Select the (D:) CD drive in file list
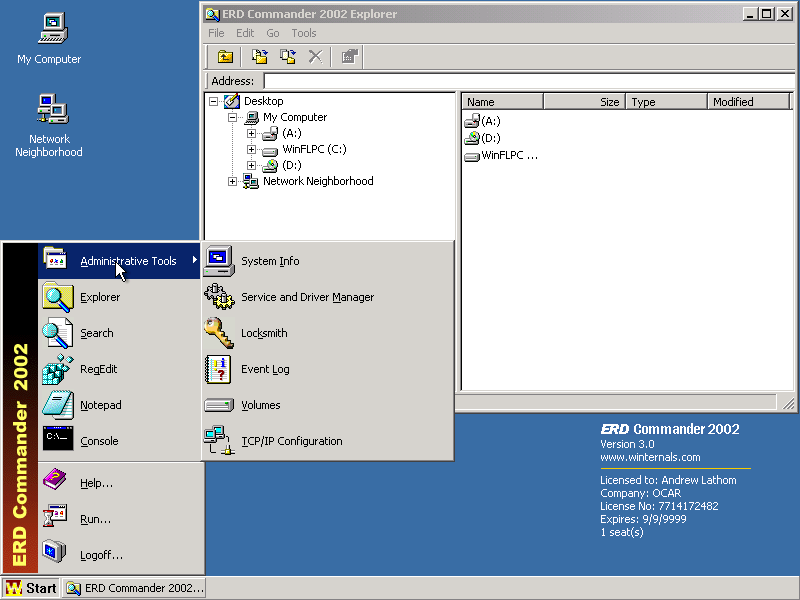The width and height of the screenshot is (800, 600). [x=483, y=138]
